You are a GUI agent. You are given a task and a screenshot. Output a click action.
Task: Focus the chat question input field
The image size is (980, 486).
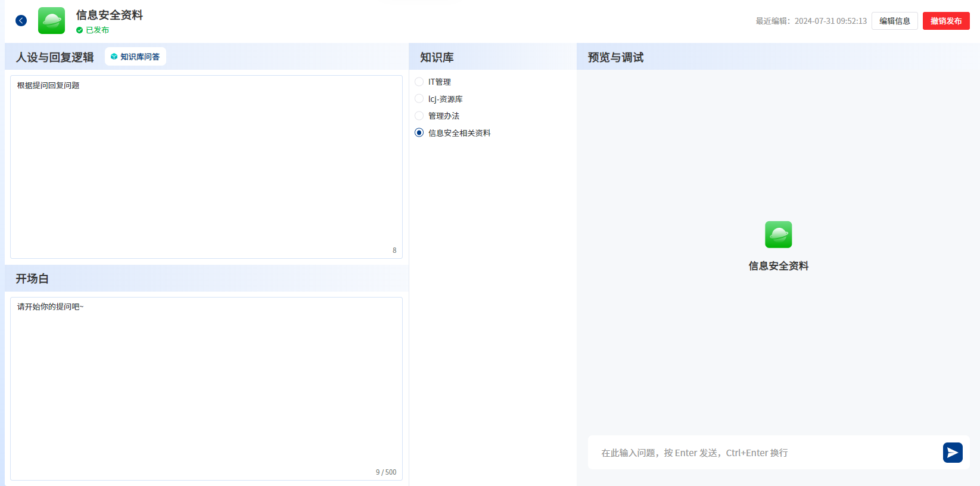coord(763,453)
